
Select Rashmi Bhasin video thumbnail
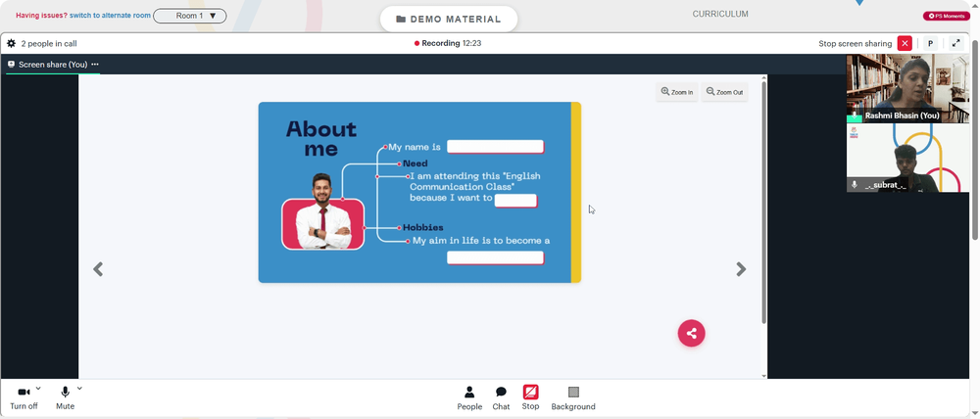pyautogui.click(x=907, y=88)
